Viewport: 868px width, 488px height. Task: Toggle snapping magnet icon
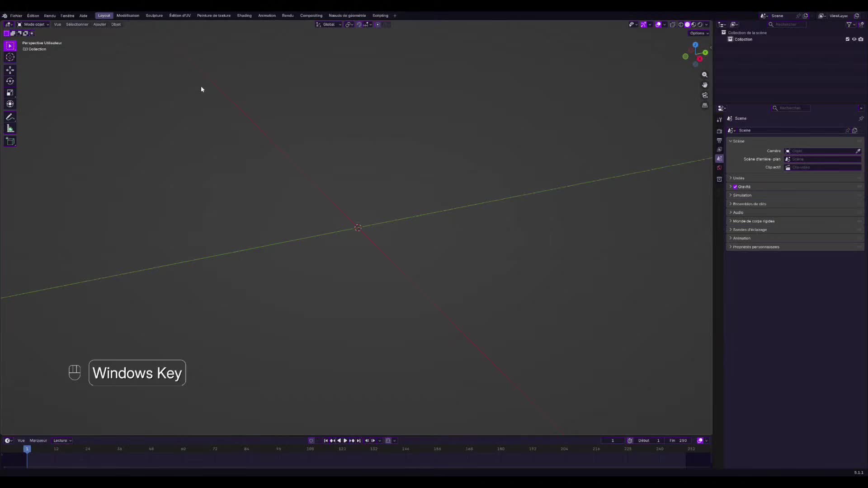pos(359,24)
